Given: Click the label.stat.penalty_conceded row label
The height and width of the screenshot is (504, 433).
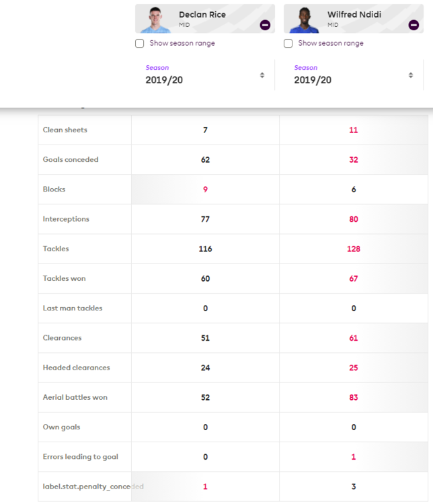Looking at the screenshot, I should [x=93, y=487].
